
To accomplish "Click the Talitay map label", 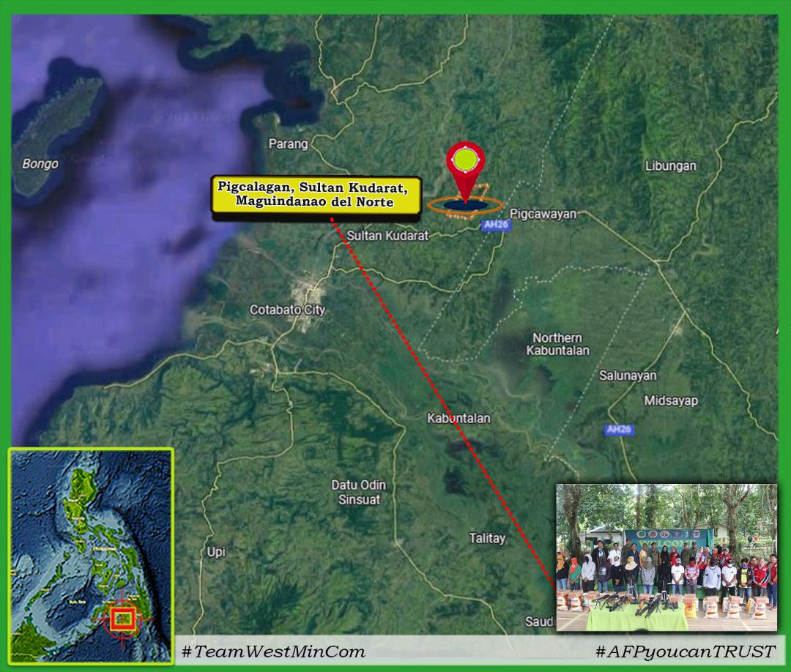I will pyautogui.click(x=487, y=538).
